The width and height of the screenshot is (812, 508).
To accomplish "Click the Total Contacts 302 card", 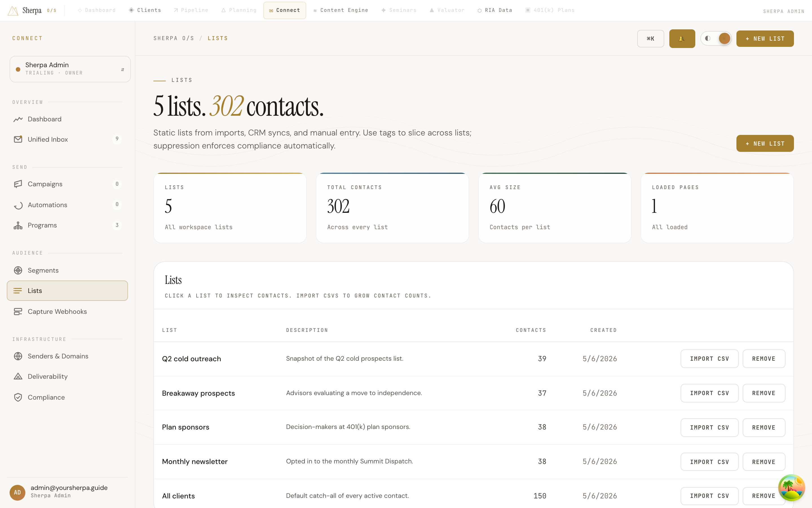I will [392, 208].
